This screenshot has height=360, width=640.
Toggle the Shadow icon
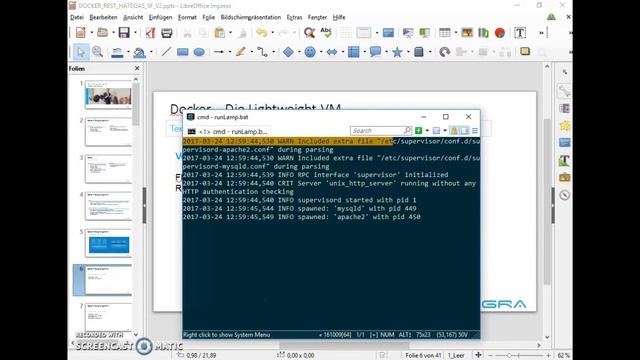point(525,51)
